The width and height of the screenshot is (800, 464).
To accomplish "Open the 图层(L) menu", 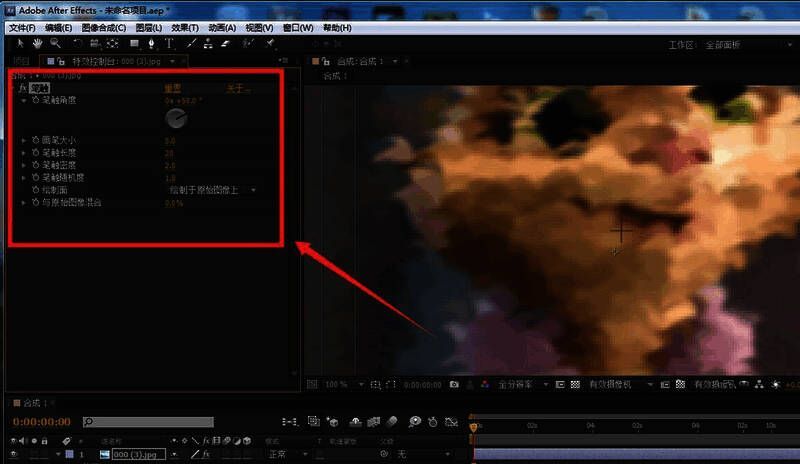I will coord(147,28).
